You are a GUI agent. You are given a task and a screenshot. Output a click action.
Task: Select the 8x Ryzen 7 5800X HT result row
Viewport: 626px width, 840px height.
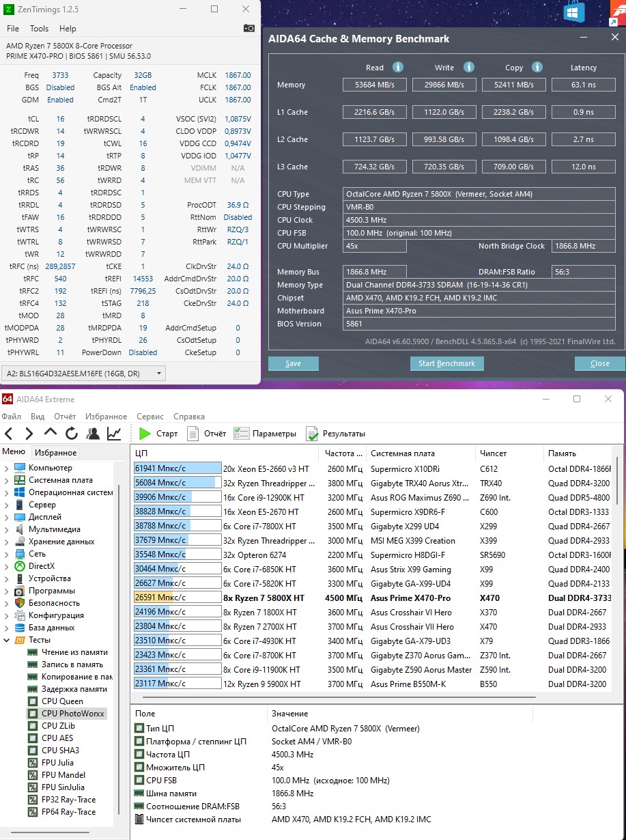pyautogui.click(x=373, y=598)
